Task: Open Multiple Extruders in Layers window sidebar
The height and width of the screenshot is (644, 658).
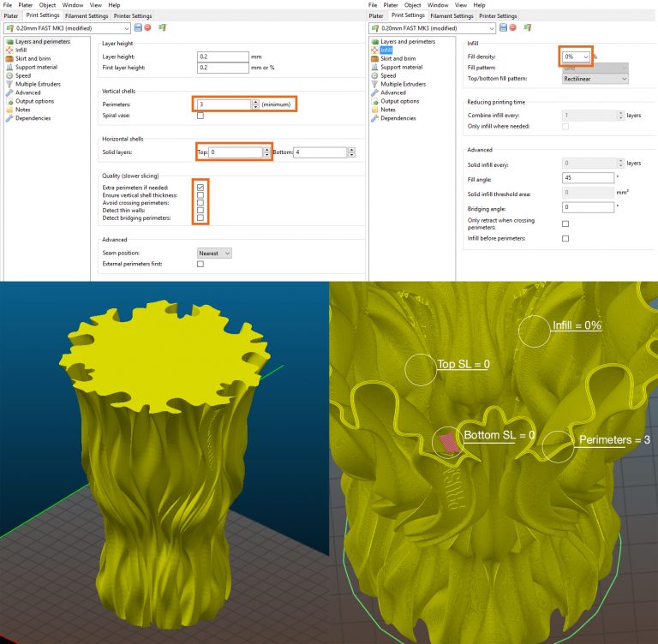Action: pos(38,84)
